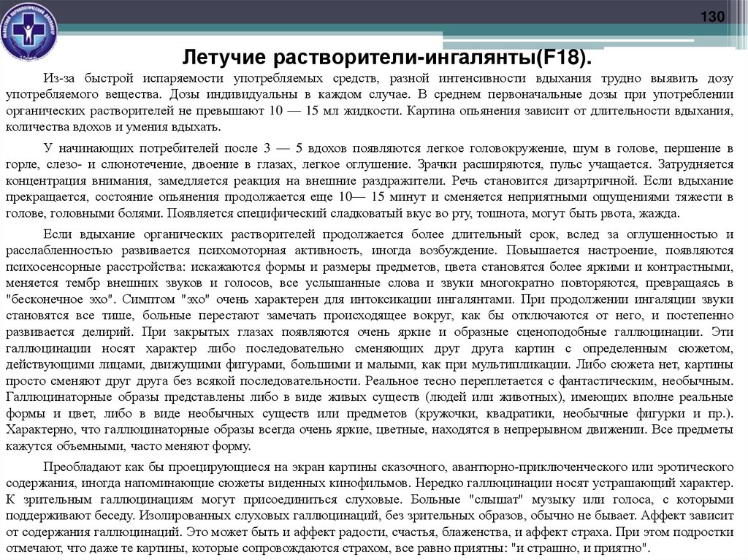The width and height of the screenshot is (748, 560).
Task: Click paragraph starting 'Если вдыхание органических растворителей'
Action: click(x=369, y=340)
